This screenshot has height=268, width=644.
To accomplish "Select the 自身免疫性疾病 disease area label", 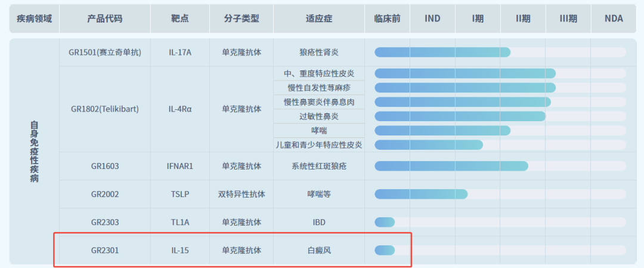I will [x=34, y=151].
